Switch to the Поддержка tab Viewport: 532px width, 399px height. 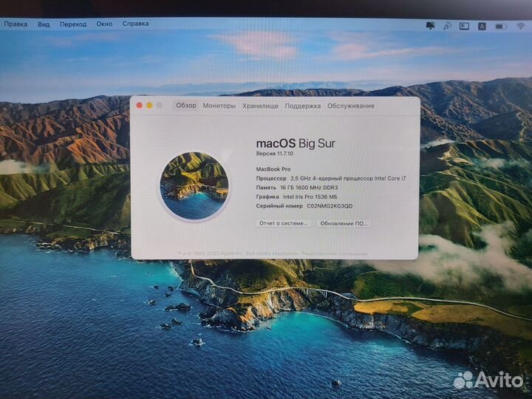(x=303, y=106)
